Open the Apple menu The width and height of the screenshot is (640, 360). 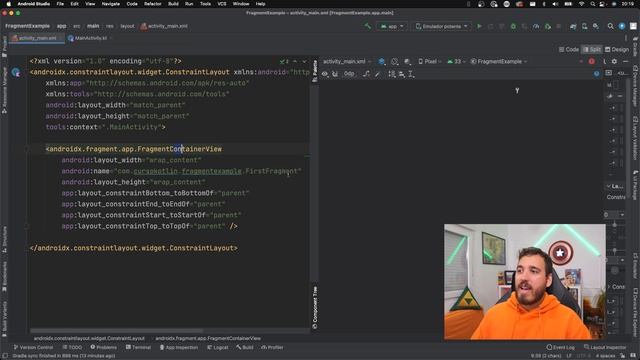8,4
